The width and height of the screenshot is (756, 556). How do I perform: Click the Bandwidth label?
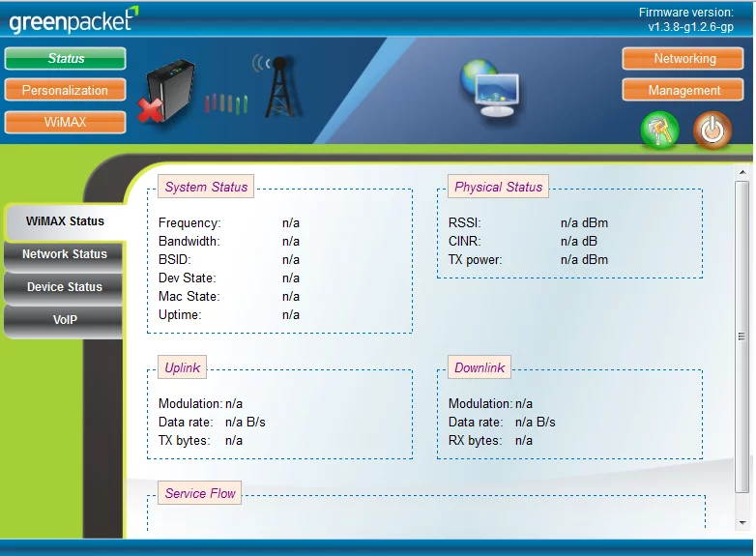tap(189, 241)
